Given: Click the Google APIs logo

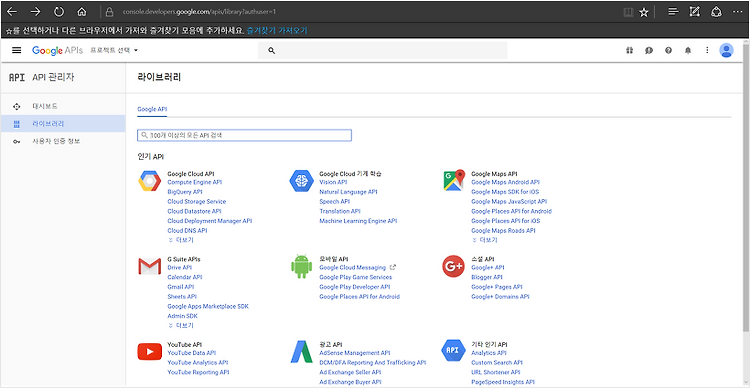Looking at the screenshot, I should [x=57, y=50].
